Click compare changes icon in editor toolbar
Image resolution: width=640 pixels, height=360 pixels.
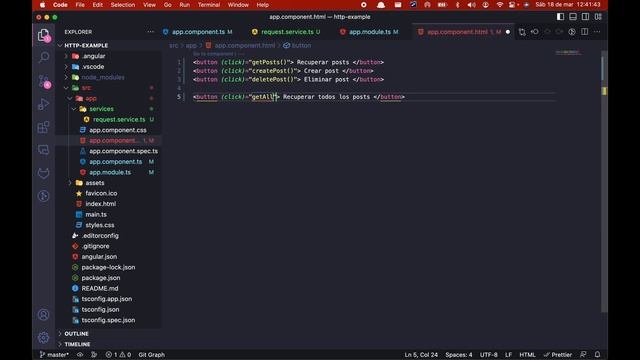[x=522, y=32]
